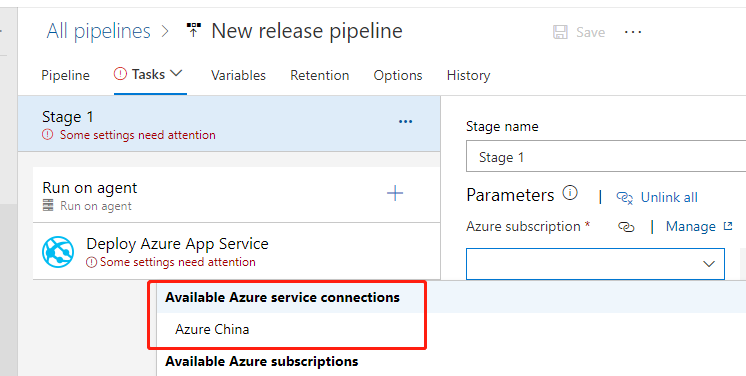Viewport: 746px width, 376px height.
Task: Click the Stage name input field
Action: coord(606,157)
